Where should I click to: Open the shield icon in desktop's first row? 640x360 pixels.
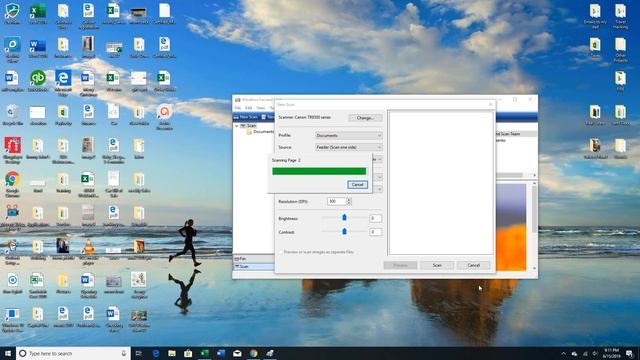[12, 14]
